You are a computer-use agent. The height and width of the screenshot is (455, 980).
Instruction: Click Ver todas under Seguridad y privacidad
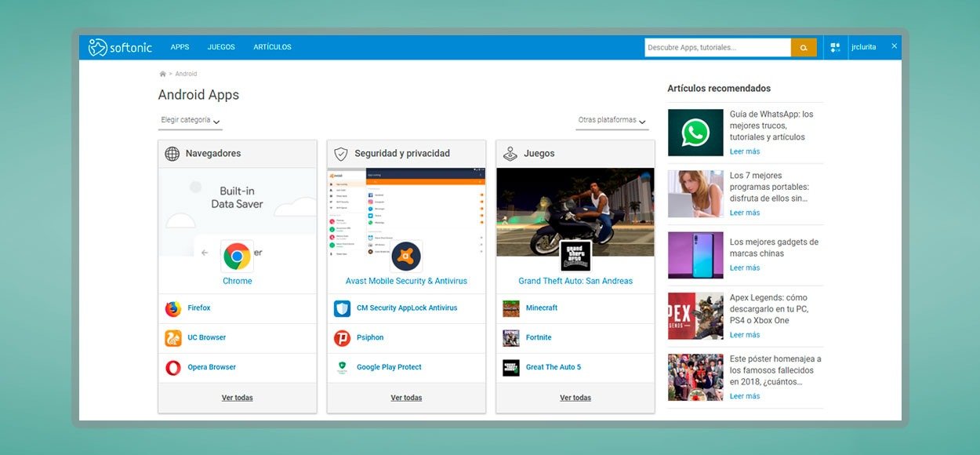406,398
